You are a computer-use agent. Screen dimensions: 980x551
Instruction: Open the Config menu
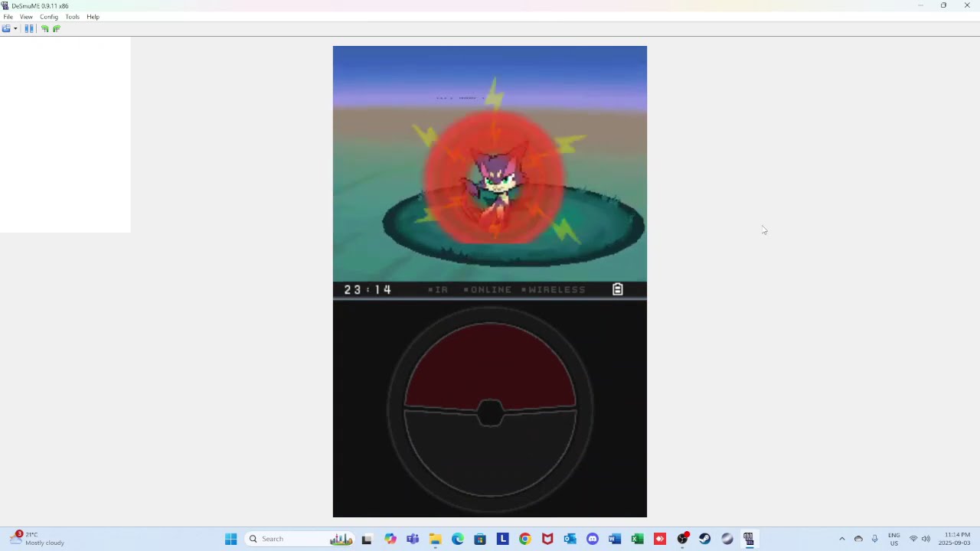(49, 17)
